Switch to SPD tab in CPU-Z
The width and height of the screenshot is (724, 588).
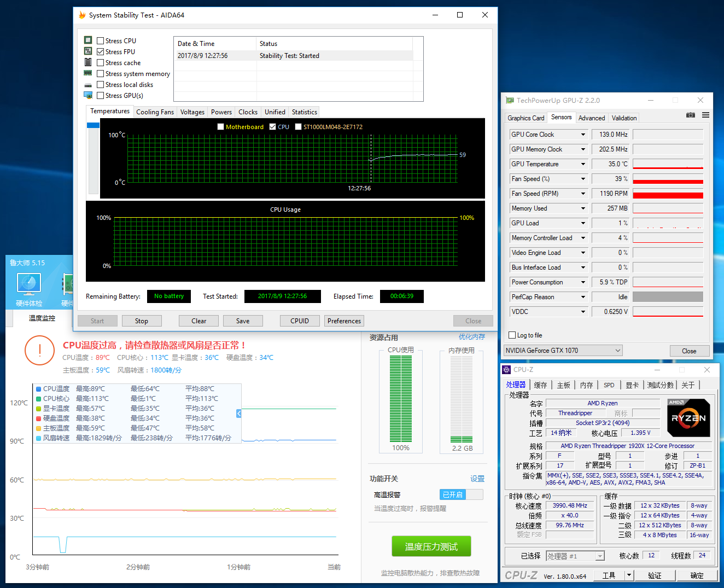[609, 385]
